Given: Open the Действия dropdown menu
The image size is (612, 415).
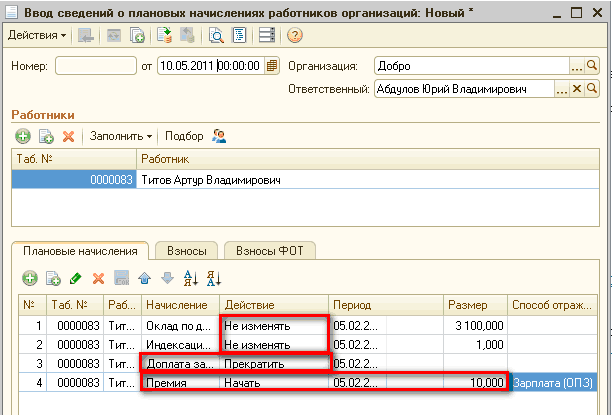Looking at the screenshot, I should tap(36, 35).
